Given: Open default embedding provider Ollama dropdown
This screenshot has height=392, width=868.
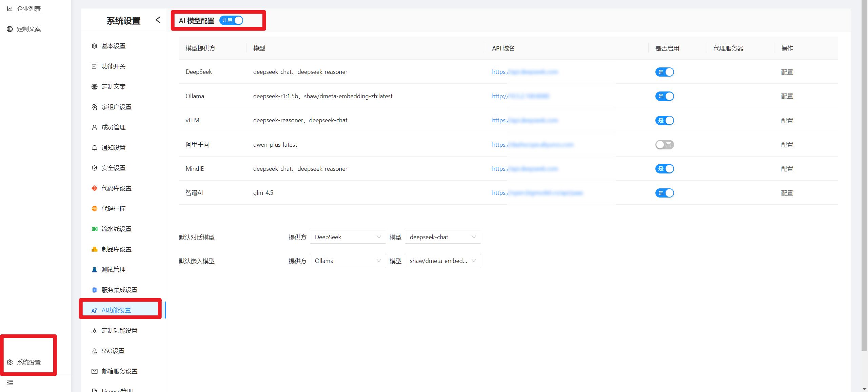Looking at the screenshot, I should pyautogui.click(x=348, y=261).
